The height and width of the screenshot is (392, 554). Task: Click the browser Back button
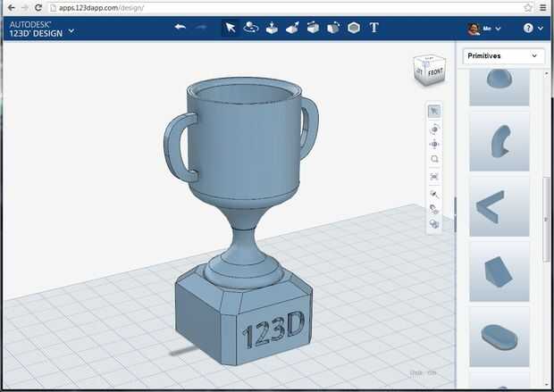(11, 7)
